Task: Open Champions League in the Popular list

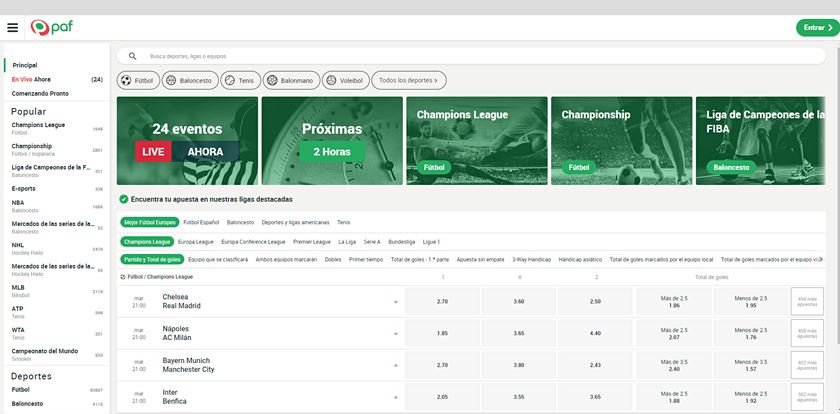Action: tap(57, 129)
